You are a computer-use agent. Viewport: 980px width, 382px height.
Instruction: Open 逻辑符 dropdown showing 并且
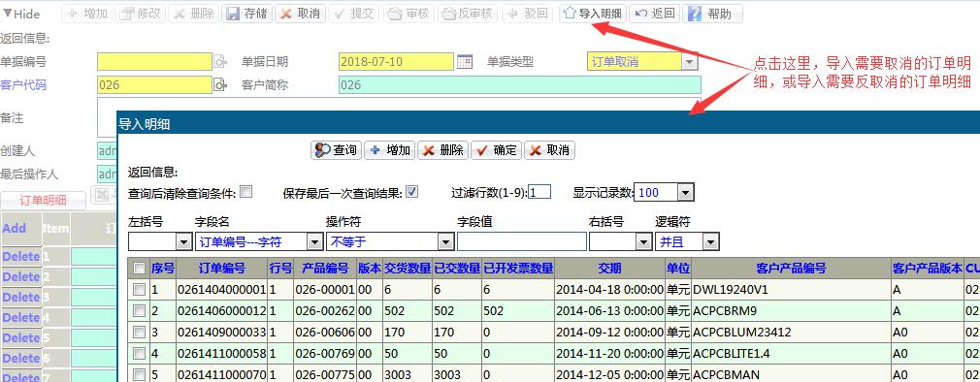pos(710,241)
